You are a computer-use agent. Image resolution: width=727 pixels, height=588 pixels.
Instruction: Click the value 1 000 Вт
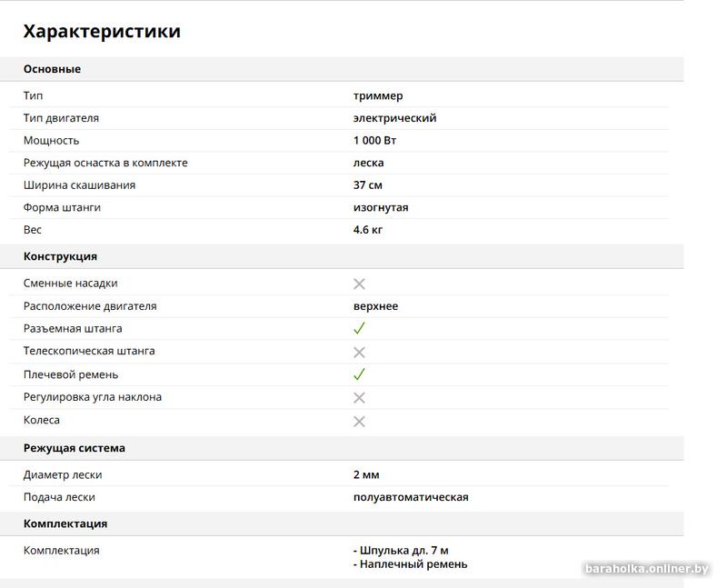pos(374,141)
